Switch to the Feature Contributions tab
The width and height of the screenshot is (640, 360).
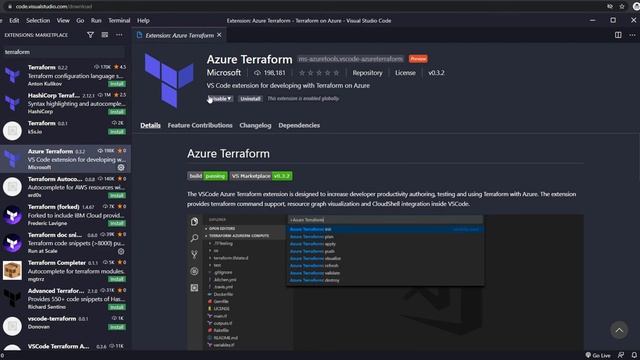(200, 125)
